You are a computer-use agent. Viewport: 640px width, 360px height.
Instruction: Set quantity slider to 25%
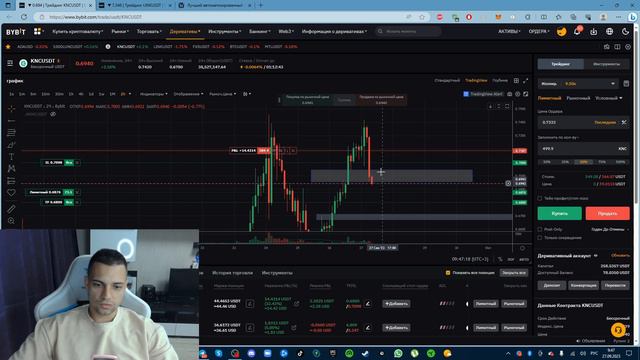coord(565,162)
